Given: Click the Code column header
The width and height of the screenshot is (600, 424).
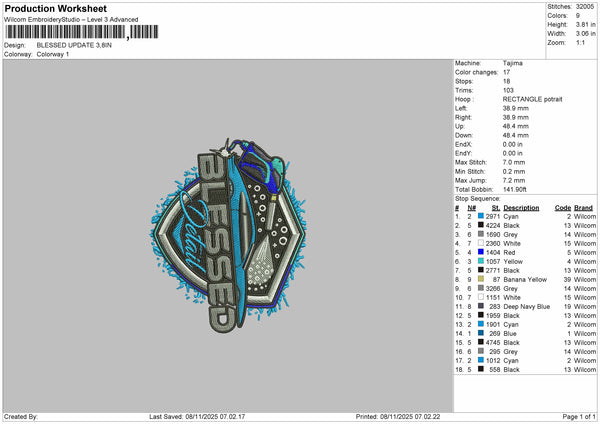Looking at the screenshot, I should point(563,208).
